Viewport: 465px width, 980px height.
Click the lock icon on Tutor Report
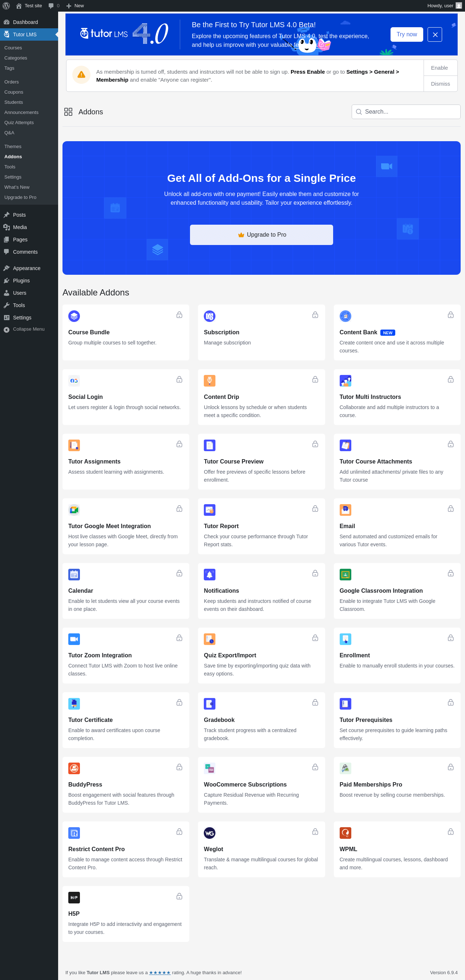(x=315, y=509)
